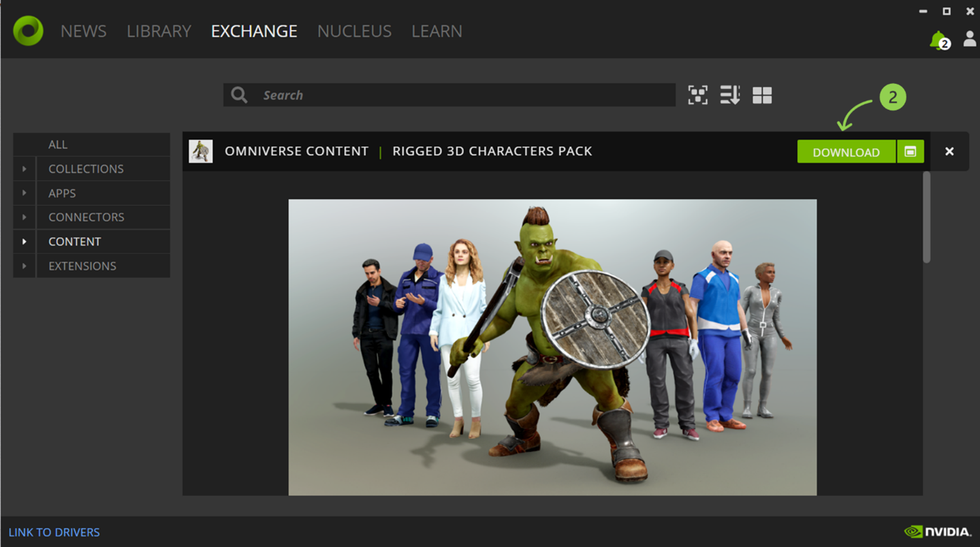Select the EXTENSIONS category label

point(82,266)
